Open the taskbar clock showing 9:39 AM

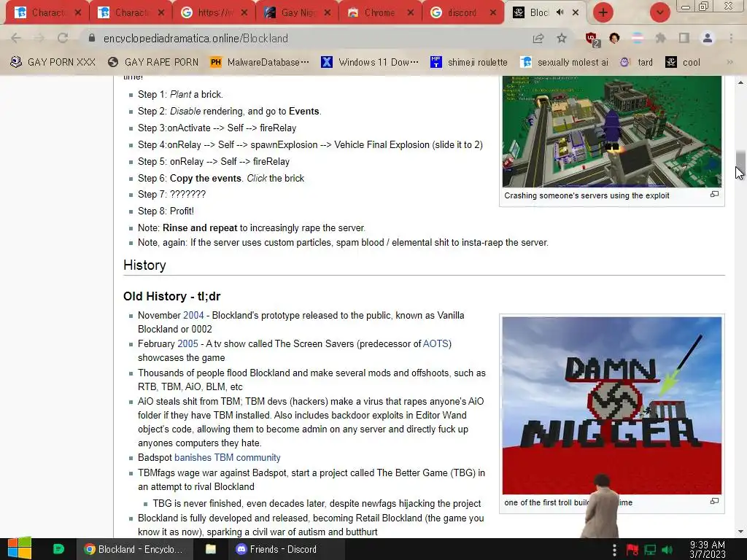point(708,550)
